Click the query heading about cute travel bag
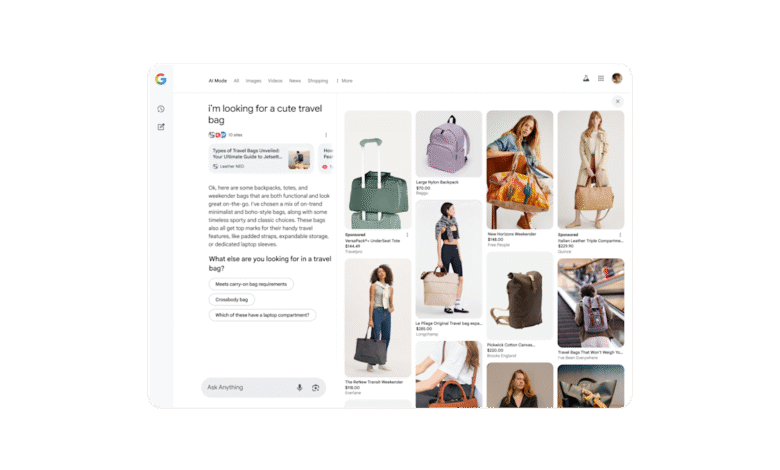Viewport: 780px width, 470px height. pos(265,114)
